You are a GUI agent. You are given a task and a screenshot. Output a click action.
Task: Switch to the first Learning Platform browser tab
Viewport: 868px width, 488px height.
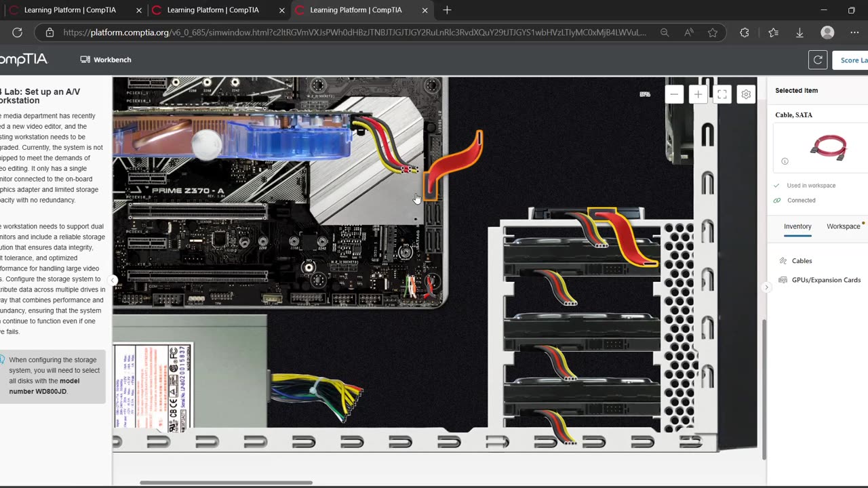tap(70, 10)
